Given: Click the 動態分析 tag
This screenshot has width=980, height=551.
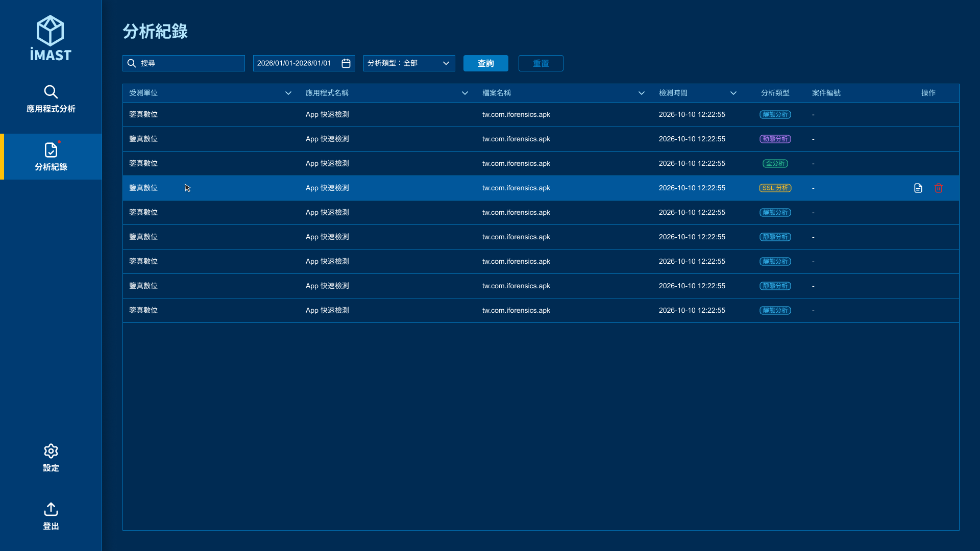Looking at the screenshot, I should (775, 139).
